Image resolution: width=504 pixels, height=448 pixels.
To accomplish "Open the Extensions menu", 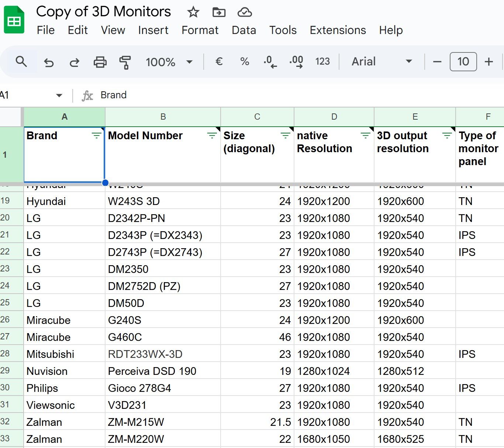I will (x=338, y=30).
